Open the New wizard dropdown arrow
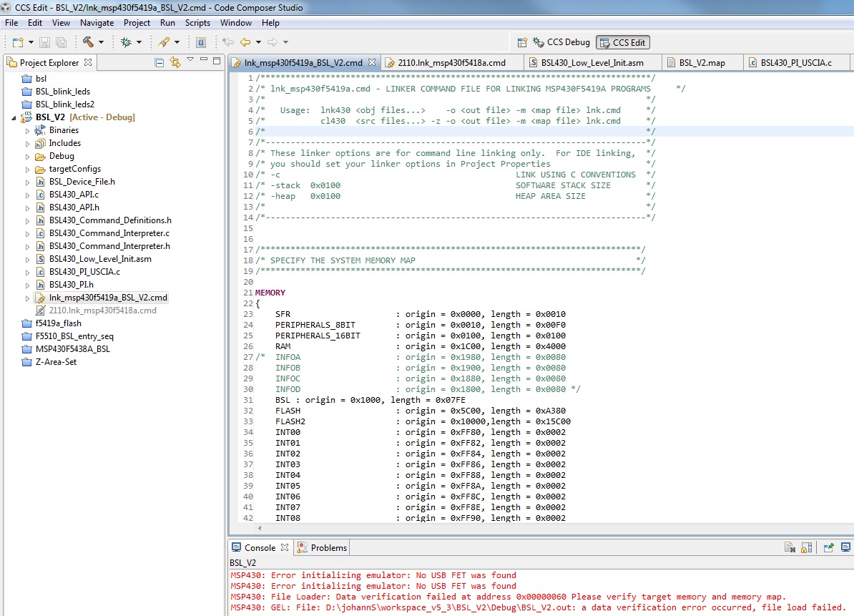 tap(31, 42)
